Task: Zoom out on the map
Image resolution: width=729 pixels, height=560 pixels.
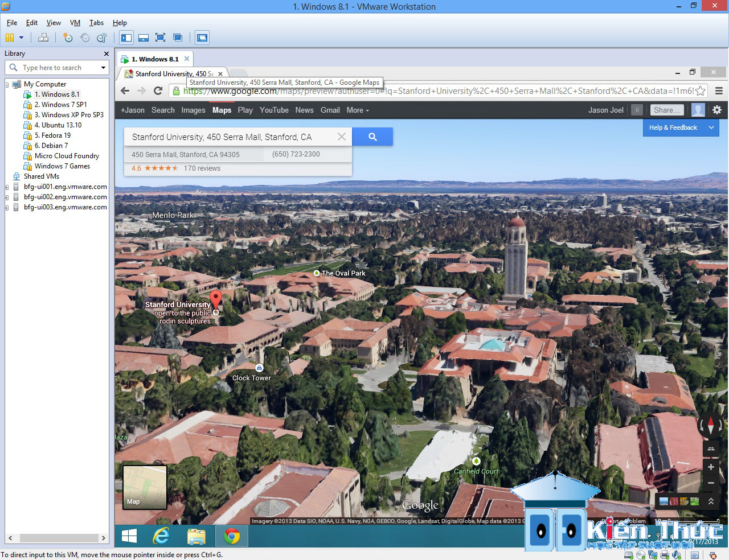Action: click(711, 483)
